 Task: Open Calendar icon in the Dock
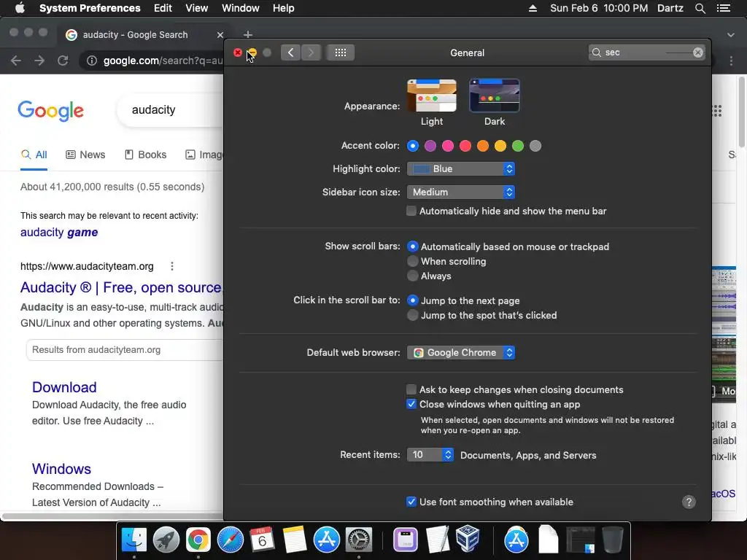coord(262,540)
